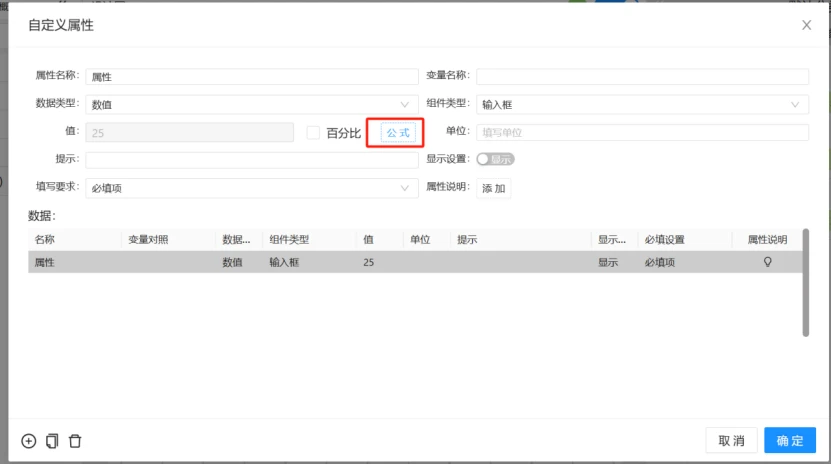Toggle the 显示设置 switch

495,159
